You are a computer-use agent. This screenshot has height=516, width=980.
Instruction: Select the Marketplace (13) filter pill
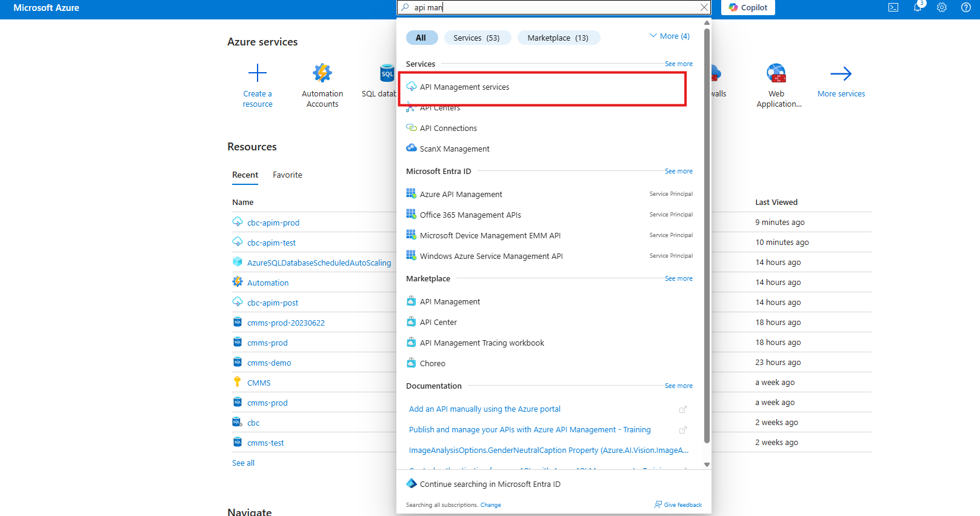558,38
